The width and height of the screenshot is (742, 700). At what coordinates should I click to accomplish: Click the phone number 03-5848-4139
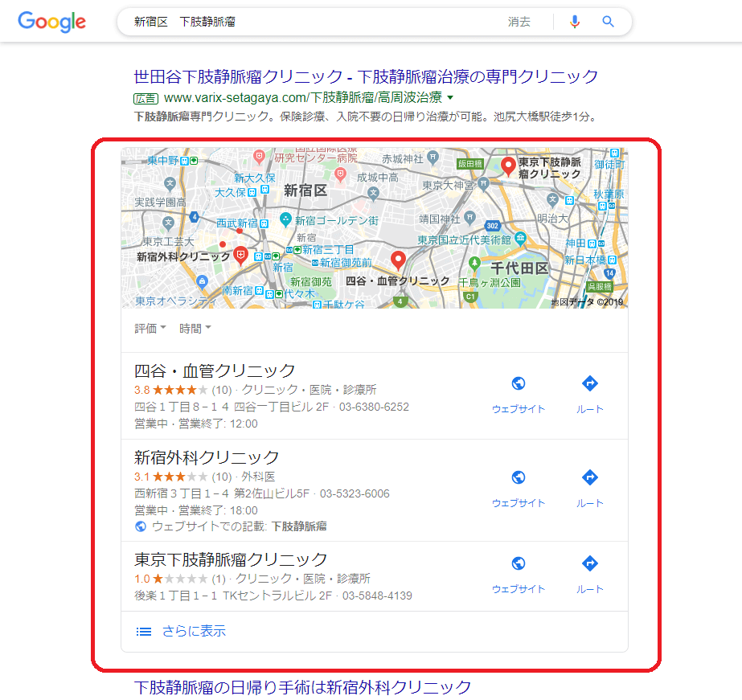coord(377,596)
